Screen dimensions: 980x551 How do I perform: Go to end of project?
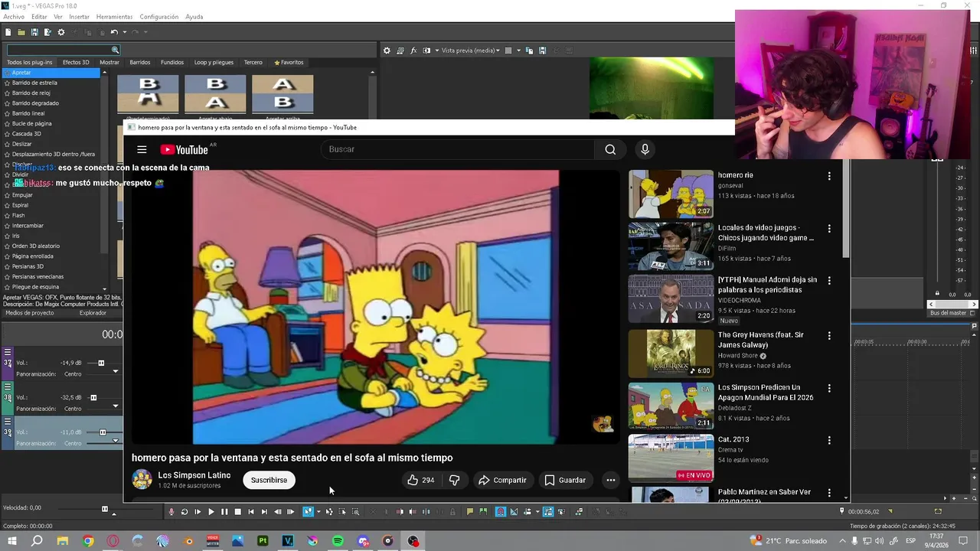[264, 512]
